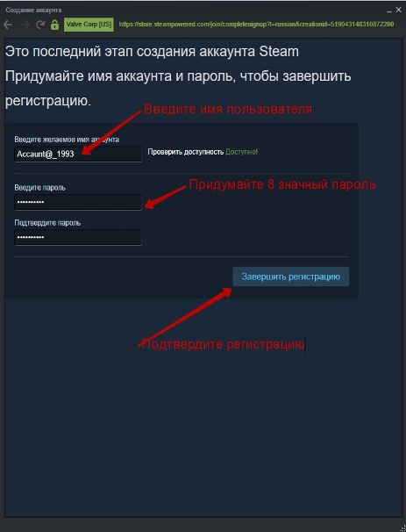Click the back navigation arrow
This screenshot has width=406, height=532.
coord(8,25)
